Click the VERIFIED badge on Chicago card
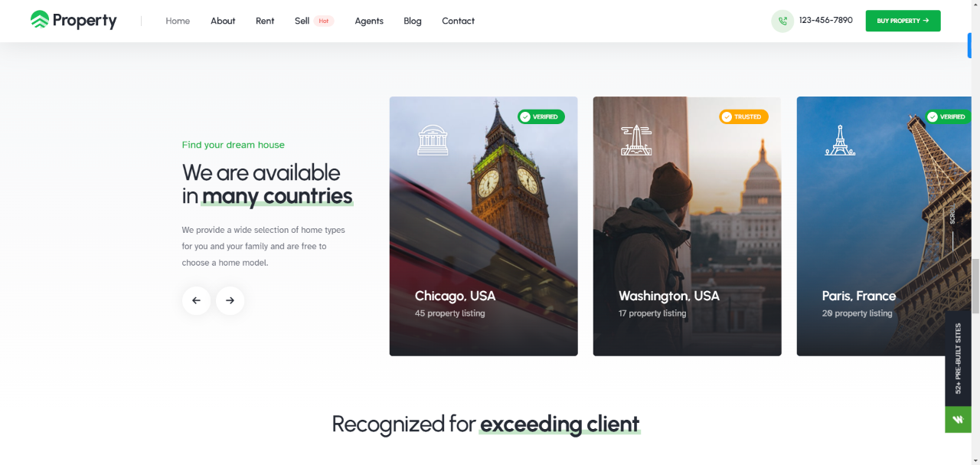Image resolution: width=980 pixels, height=465 pixels. [x=541, y=116]
